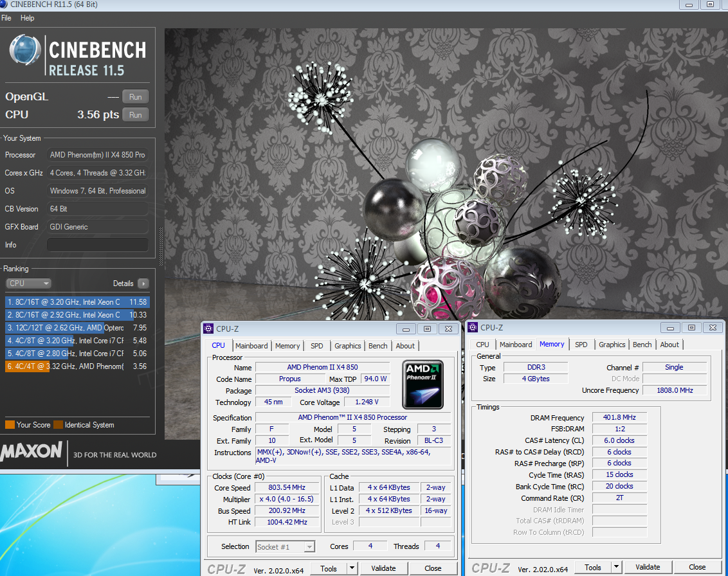Select ranking row 12C/12T @ 2.62 GHz AMD Opteron
The image size is (728, 576).
click(x=78, y=328)
